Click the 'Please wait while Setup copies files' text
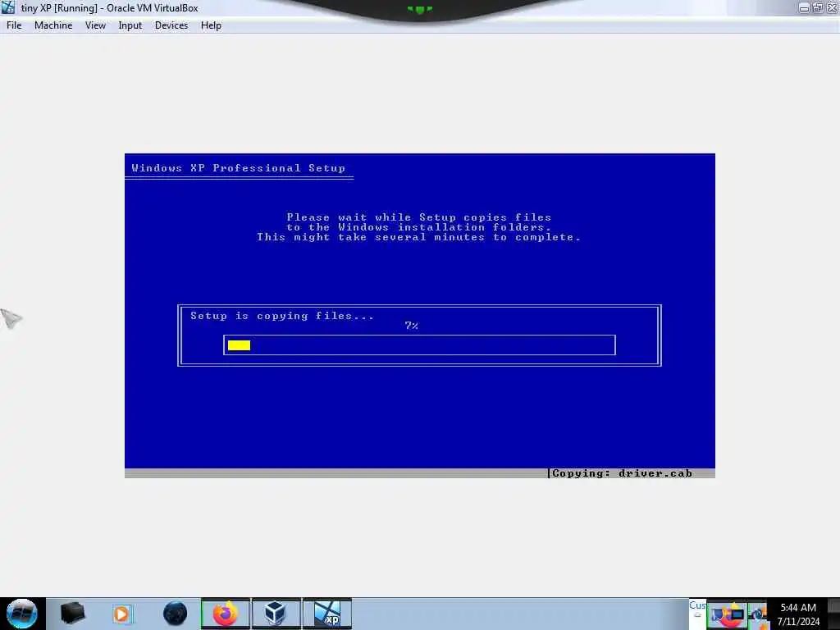The width and height of the screenshot is (840, 630). pos(419,217)
